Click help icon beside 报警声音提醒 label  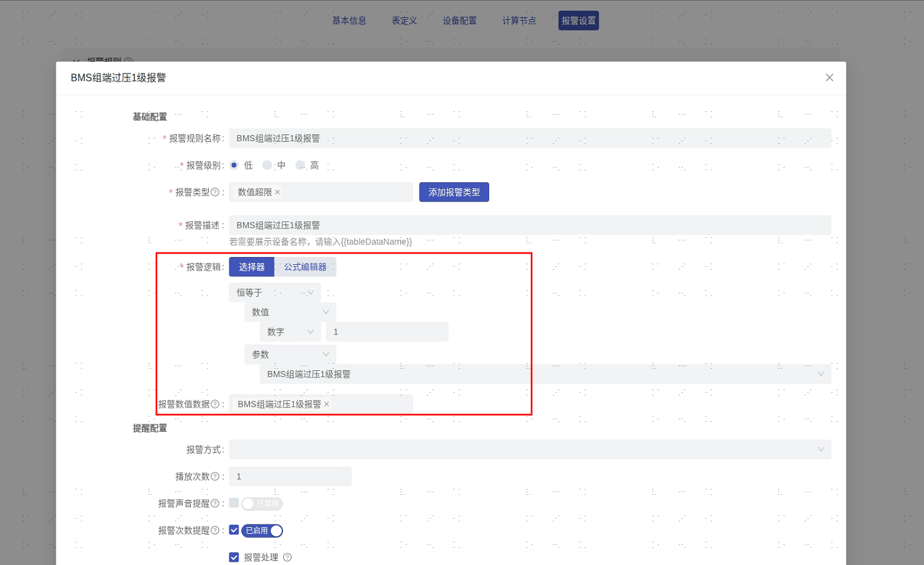tap(215, 503)
